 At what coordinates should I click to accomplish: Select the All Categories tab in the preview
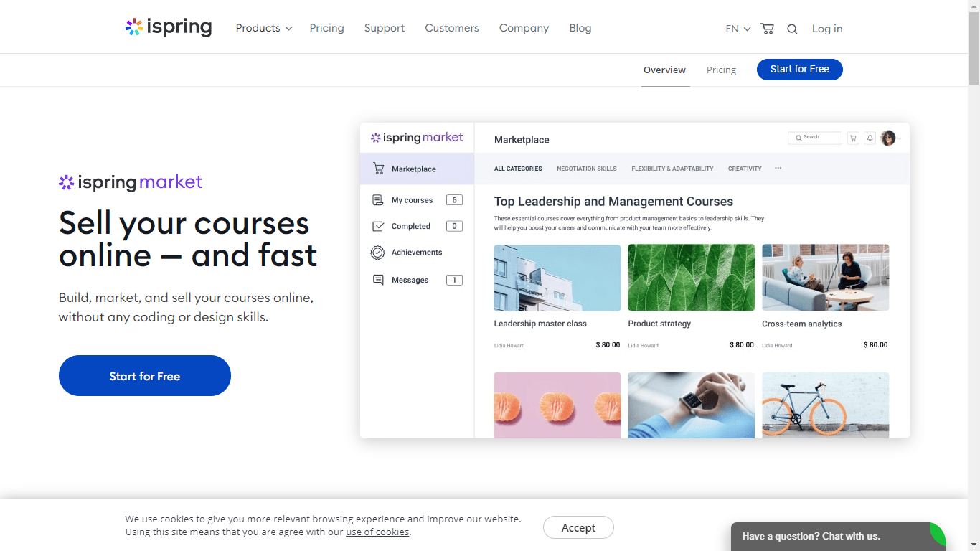[x=518, y=169]
